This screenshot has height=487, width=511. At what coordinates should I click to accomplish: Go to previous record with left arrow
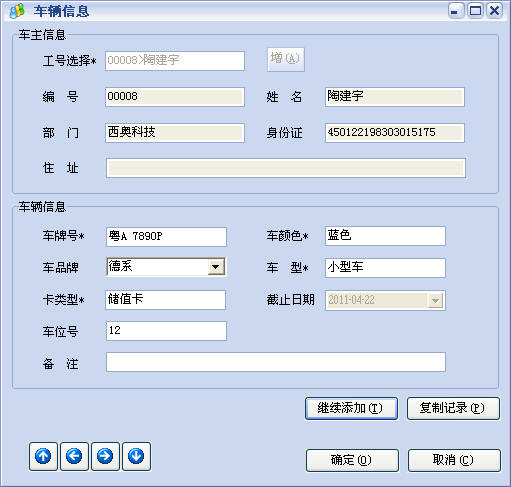tap(74, 456)
